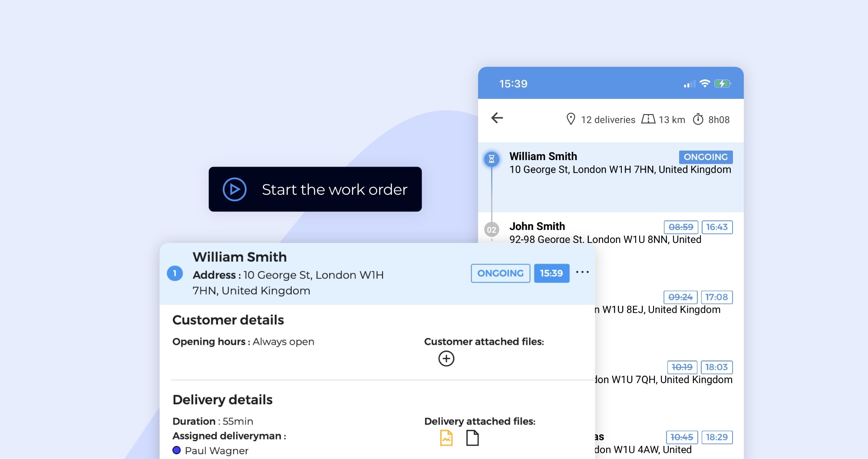Open the three-dots menu for William Smith
The width and height of the screenshot is (868, 459).
click(x=582, y=272)
